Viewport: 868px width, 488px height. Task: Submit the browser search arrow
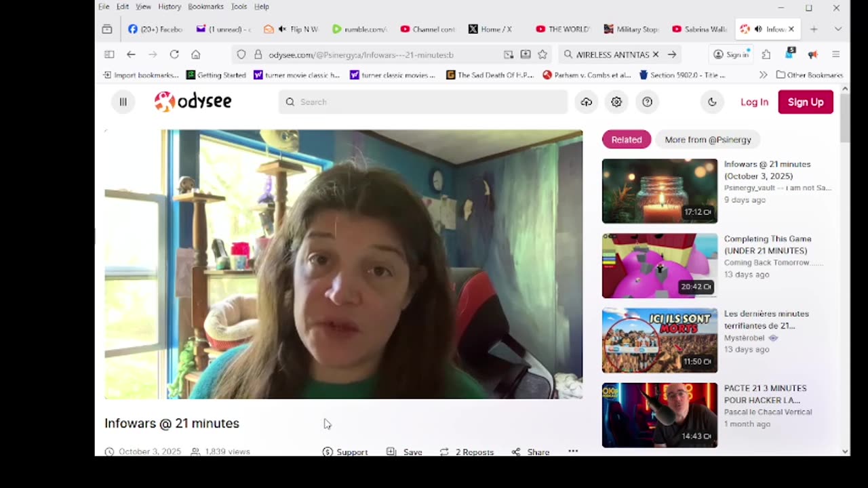point(672,54)
